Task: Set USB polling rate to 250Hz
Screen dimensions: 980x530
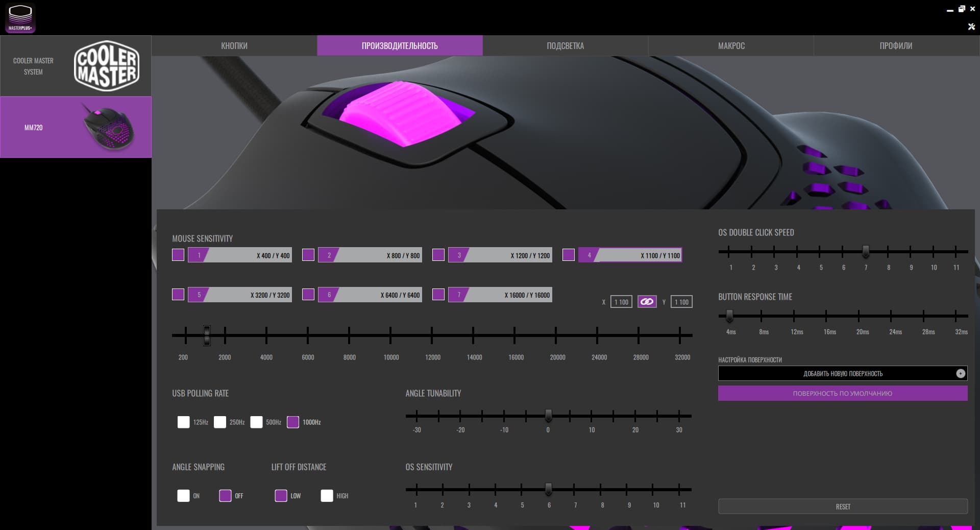Action: point(220,422)
